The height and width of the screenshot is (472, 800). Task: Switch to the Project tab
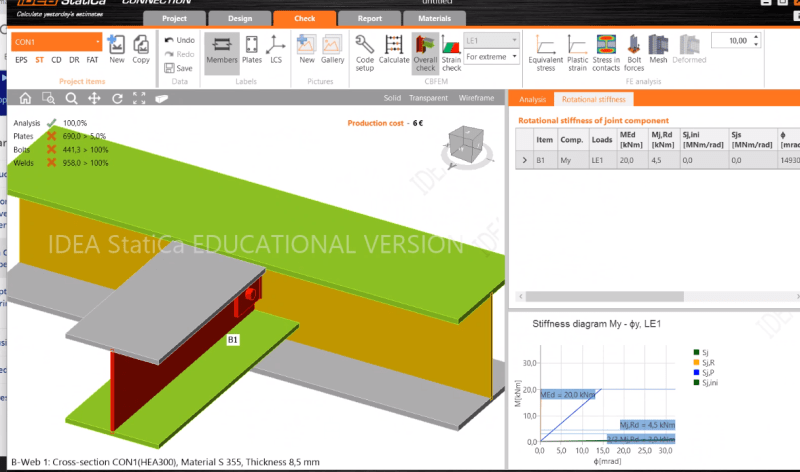[x=174, y=18]
